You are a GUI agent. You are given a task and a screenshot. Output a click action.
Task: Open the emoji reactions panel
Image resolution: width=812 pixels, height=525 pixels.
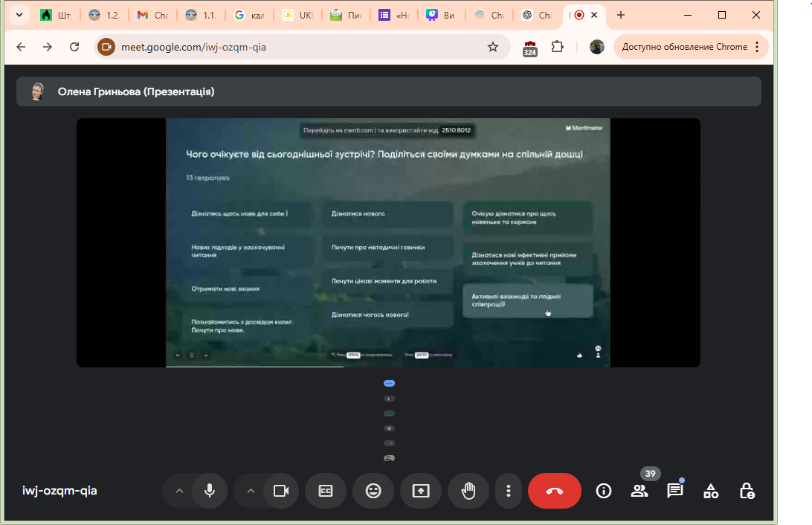point(373,491)
